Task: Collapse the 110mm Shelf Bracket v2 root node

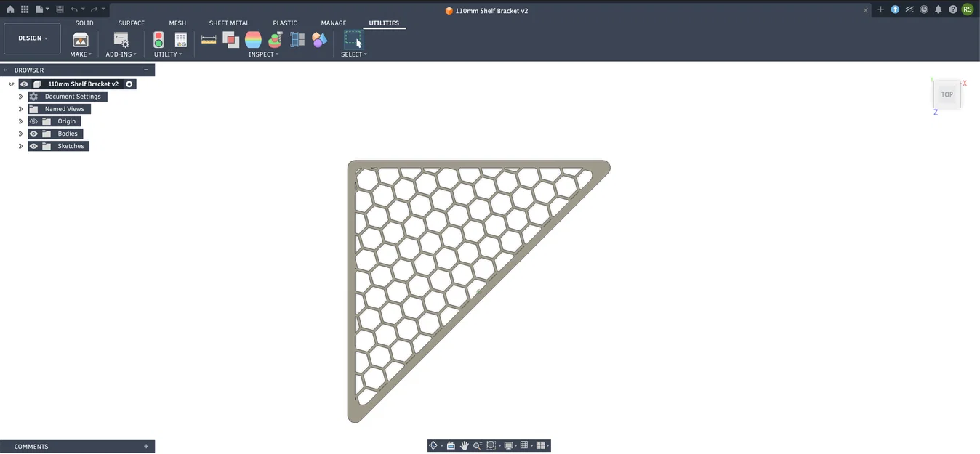Action: point(12,84)
